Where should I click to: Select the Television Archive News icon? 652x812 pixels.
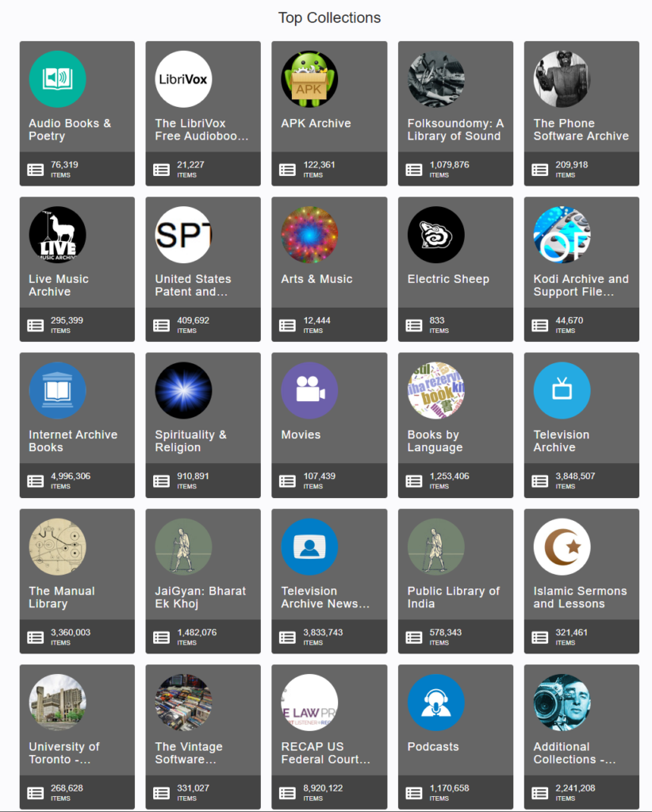309,547
